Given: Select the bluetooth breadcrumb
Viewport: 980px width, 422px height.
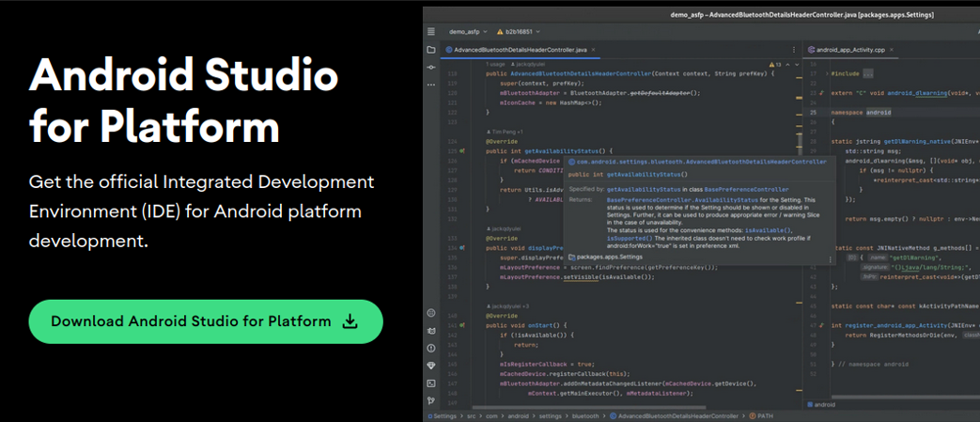Looking at the screenshot, I should click(x=583, y=415).
